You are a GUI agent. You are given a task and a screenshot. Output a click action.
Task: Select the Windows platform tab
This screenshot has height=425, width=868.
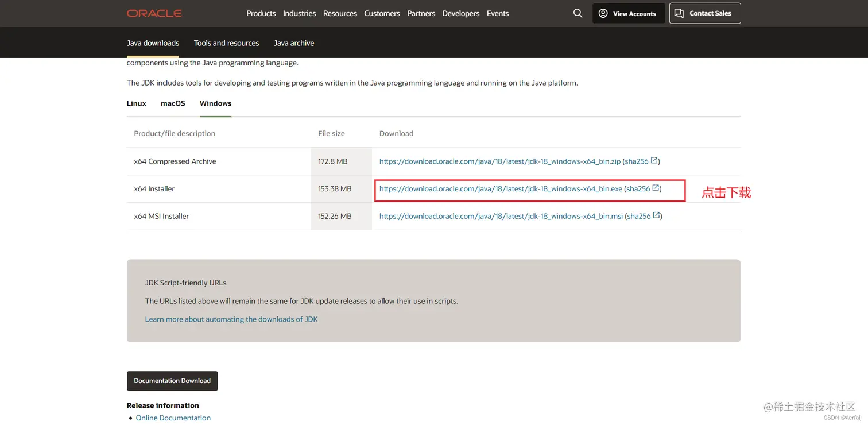[x=215, y=103]
